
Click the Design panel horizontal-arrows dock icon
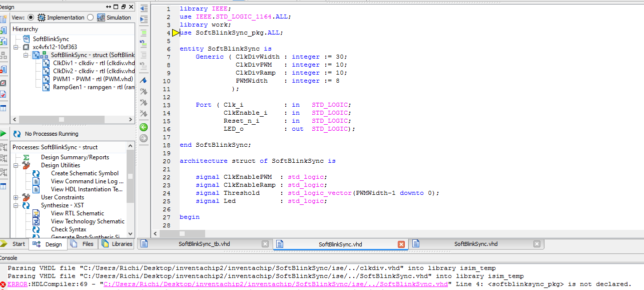pos(109,7)
